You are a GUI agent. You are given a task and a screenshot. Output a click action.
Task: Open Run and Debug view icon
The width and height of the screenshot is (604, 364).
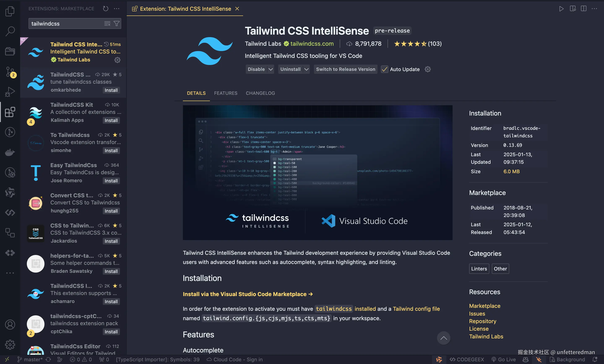point(10,92)
